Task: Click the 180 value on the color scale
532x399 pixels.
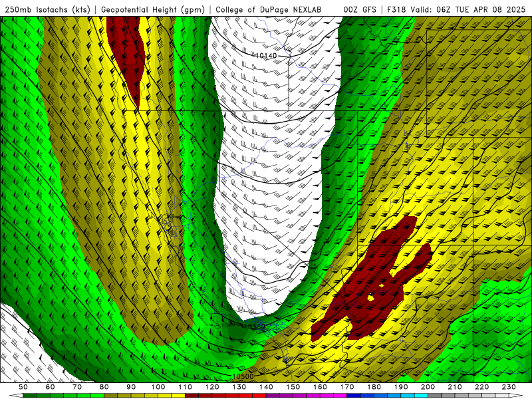Action: coord(374,387)
